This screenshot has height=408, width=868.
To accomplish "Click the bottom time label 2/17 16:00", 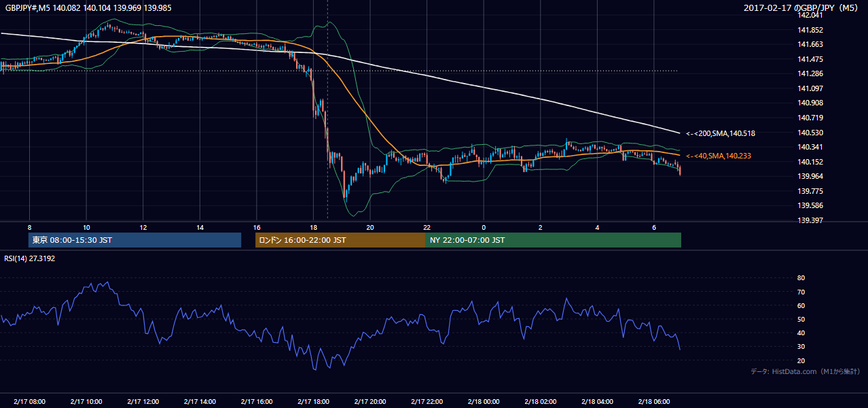I will tap(256, 402).
